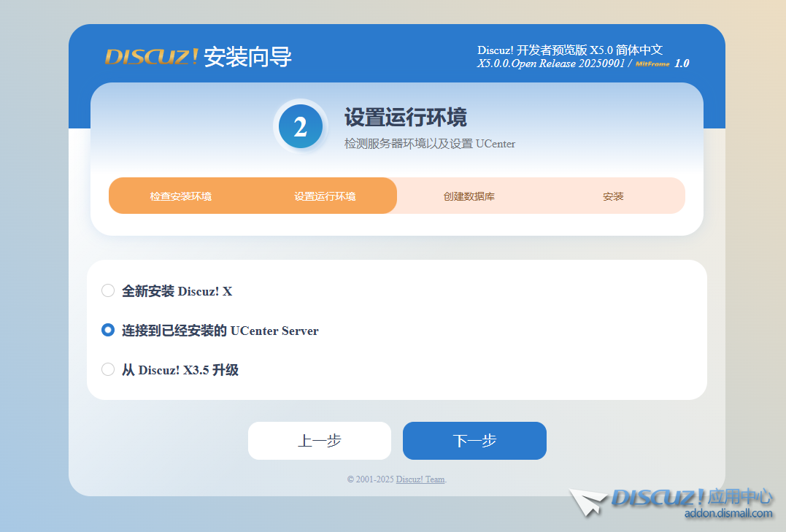Choose the 连接到已经安装的 UCenter Server radio option
The height and width of the screenshot is (532, 786).
[108, 331]
